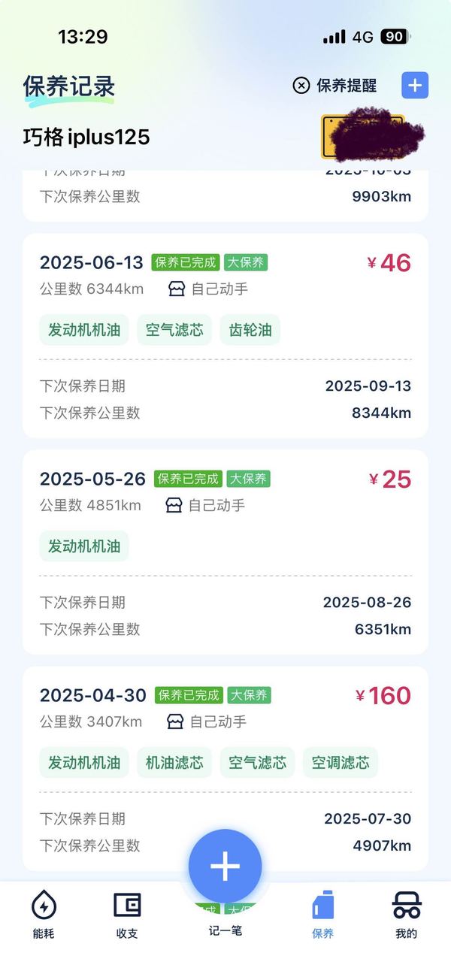
Task: Tap the blue plus icon top right
Action: [414, 86]
